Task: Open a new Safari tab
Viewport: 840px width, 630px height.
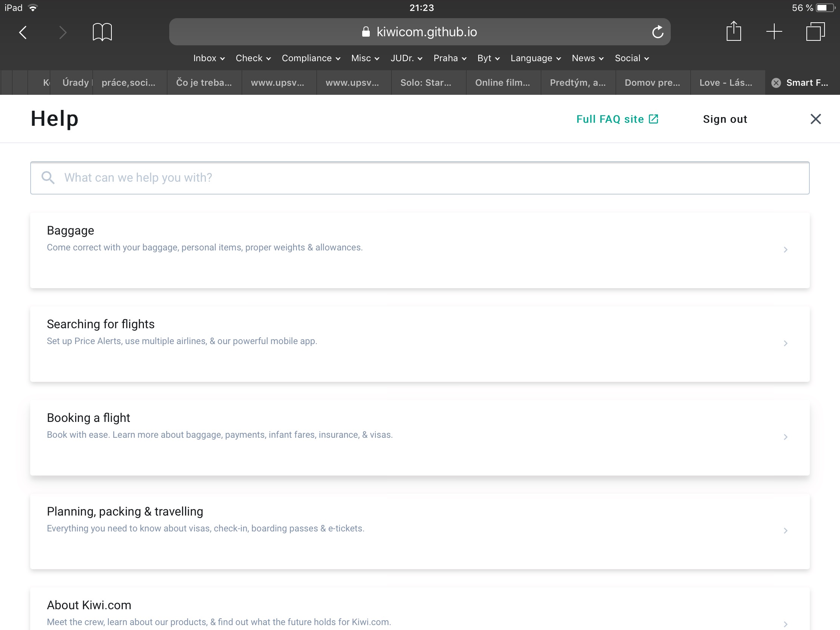Action: [774, 32]
